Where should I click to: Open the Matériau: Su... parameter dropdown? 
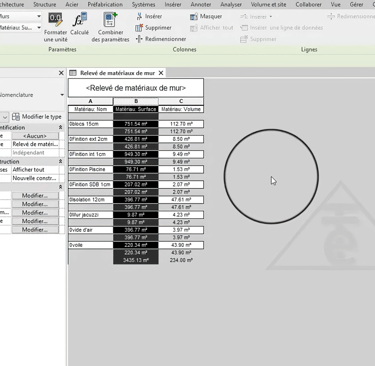pos(39,27)
